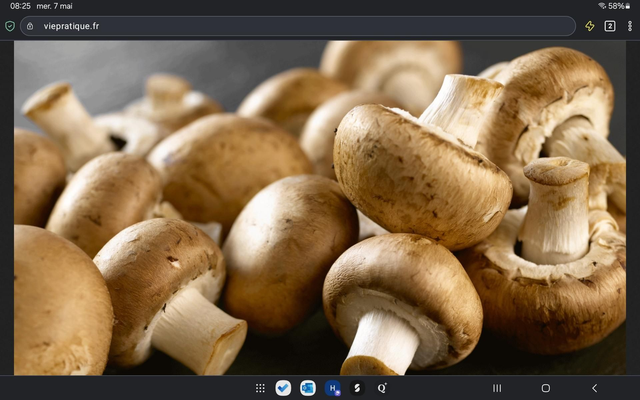
Task: Open the tab switcher showing 2 tabs
Action: point(610,26)
